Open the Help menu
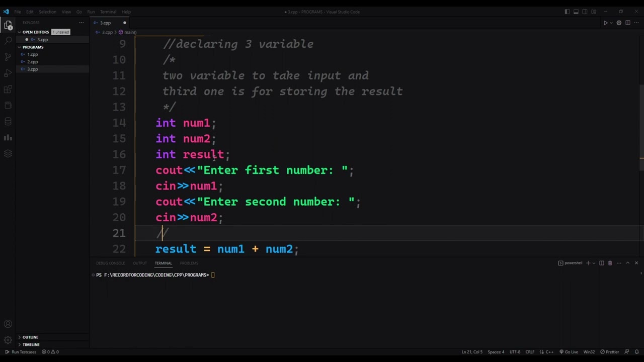 (126, 12)
